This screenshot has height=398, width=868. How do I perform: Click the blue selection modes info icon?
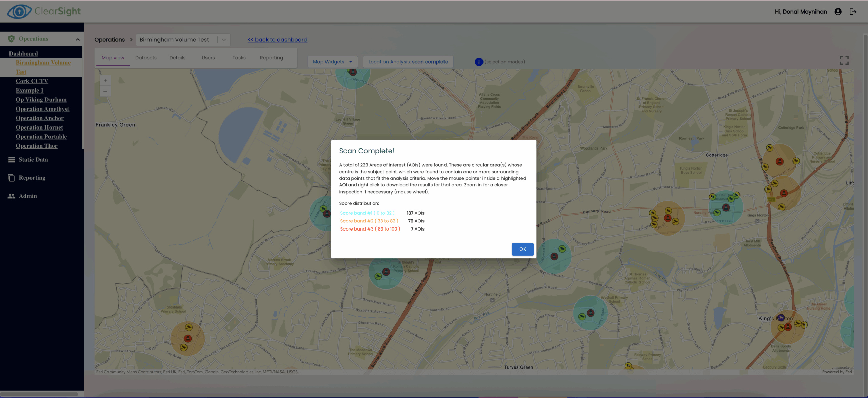click(x=479, y=62)
